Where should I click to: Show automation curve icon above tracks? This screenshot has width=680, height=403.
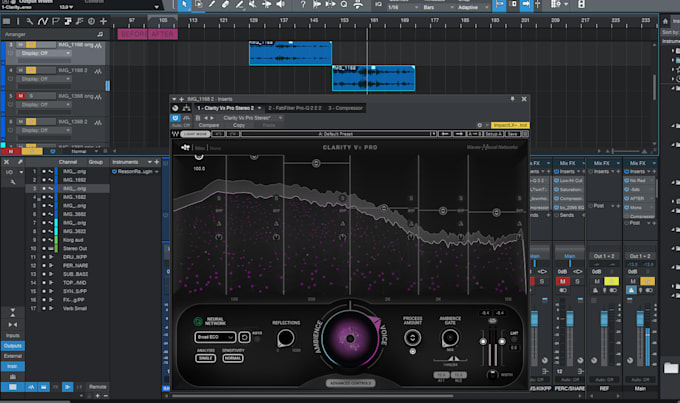[42, 21]
